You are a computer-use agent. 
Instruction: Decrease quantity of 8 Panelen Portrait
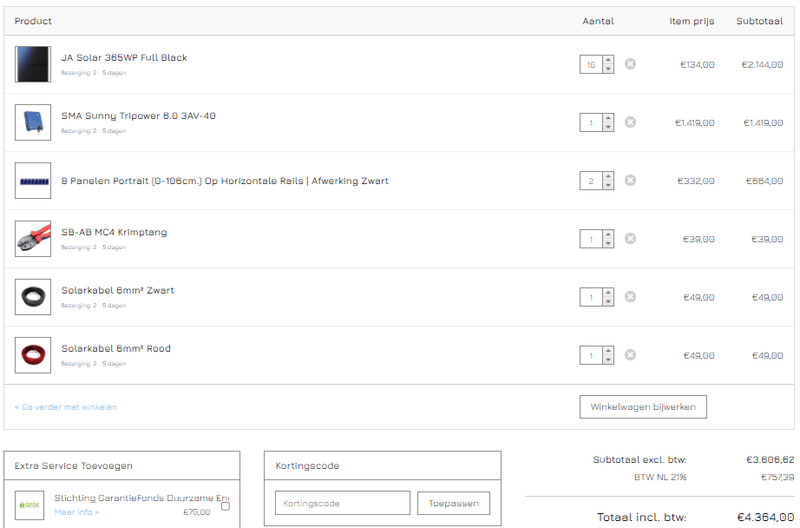[608, 185]
